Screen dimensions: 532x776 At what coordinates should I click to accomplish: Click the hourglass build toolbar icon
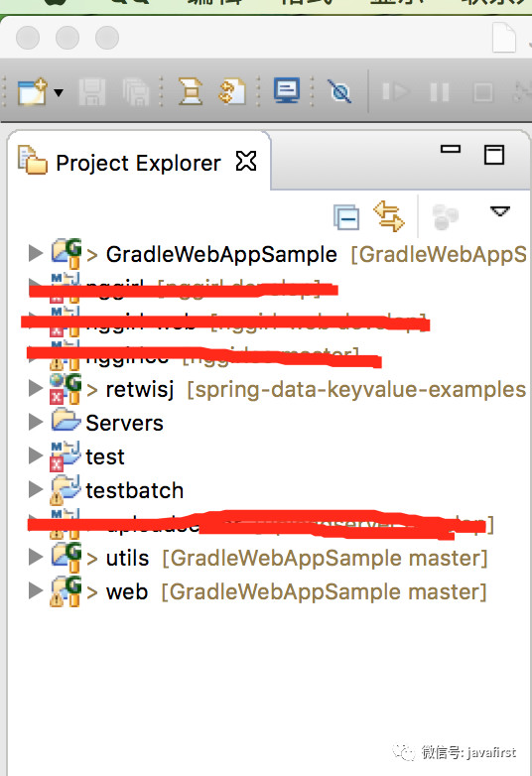point(191,91)
